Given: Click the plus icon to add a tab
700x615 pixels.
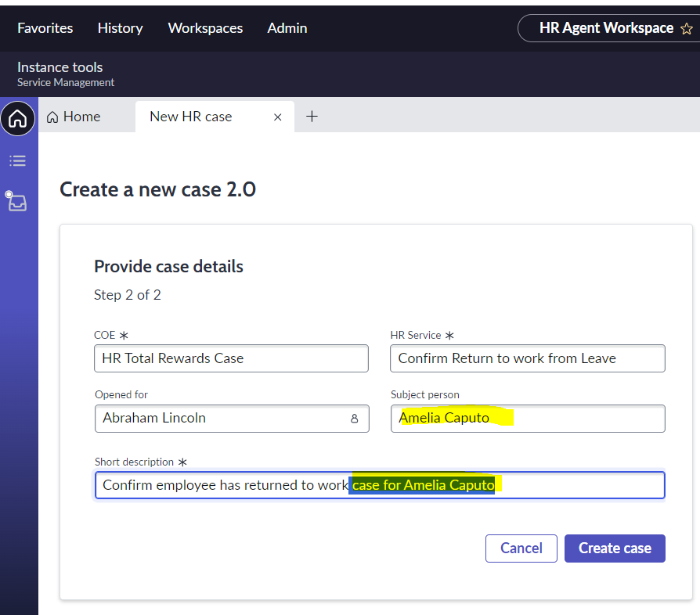Looking at the screenshot, I should [312, 117].
